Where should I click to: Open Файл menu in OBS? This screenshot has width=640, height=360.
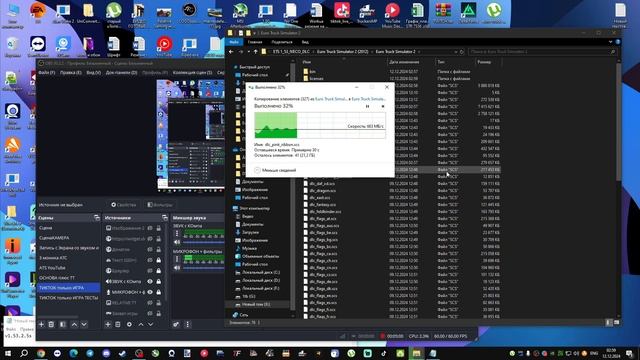click(x=47, y=73)
